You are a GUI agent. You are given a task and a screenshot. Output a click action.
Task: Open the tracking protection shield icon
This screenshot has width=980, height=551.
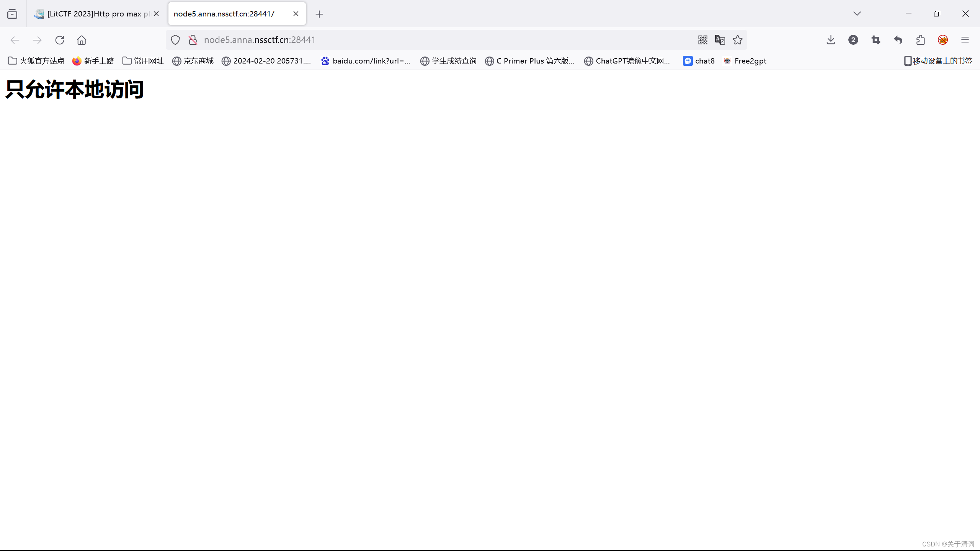coord(175,40)
